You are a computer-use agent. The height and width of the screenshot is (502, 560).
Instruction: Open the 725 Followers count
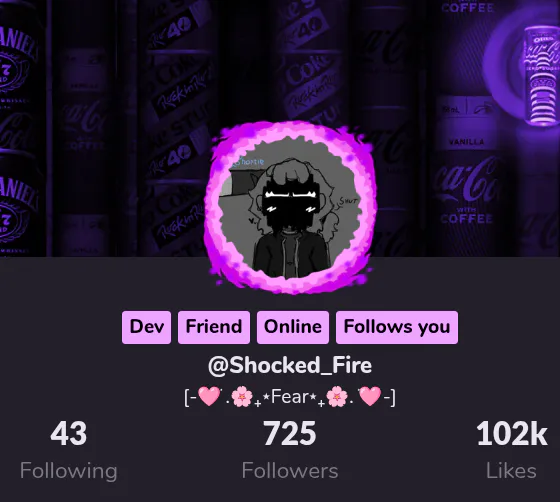click(290, 434)
